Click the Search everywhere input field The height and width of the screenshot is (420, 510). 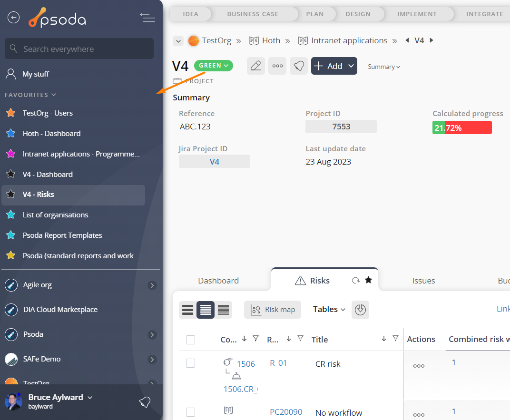[x=79, y=49]
